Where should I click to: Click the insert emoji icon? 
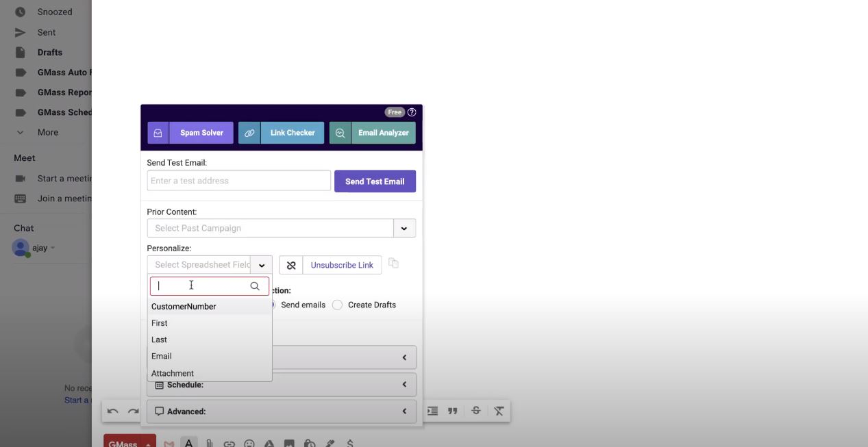249,444
